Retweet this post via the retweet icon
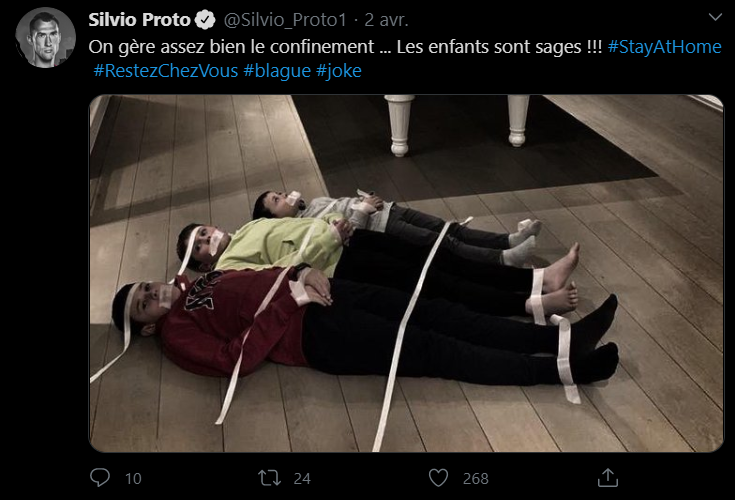The width and height of the screenshot is (735, 500). click(x=270, y=478)
